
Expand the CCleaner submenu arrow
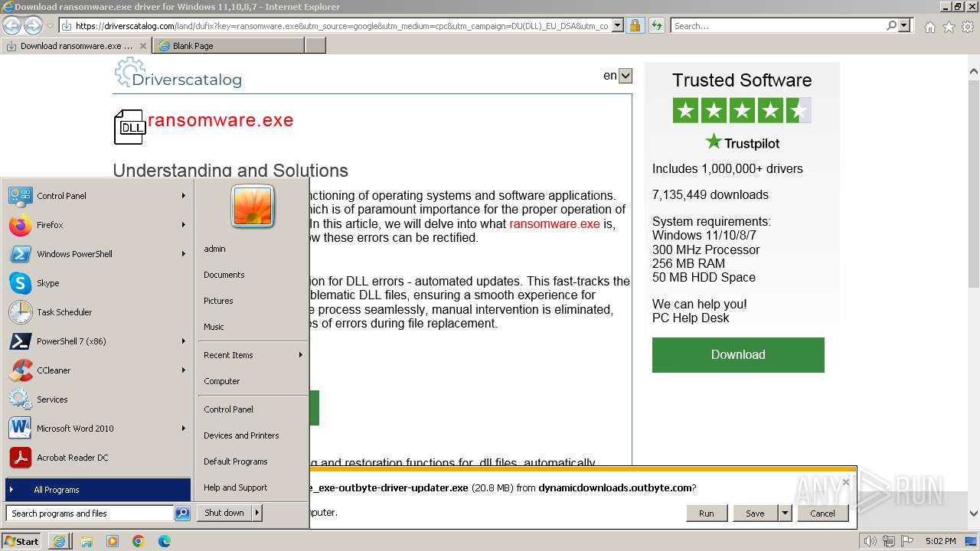(184, 370)
